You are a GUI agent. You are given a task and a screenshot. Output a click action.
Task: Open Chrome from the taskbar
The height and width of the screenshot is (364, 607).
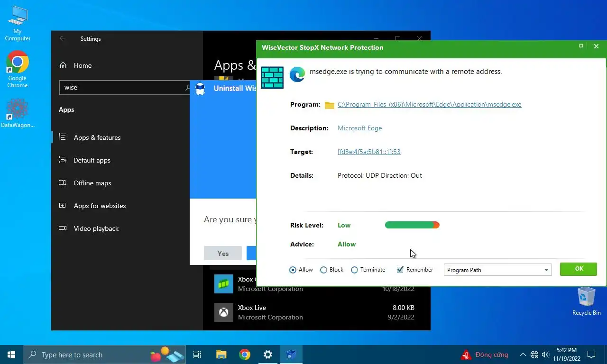point(245,355)
